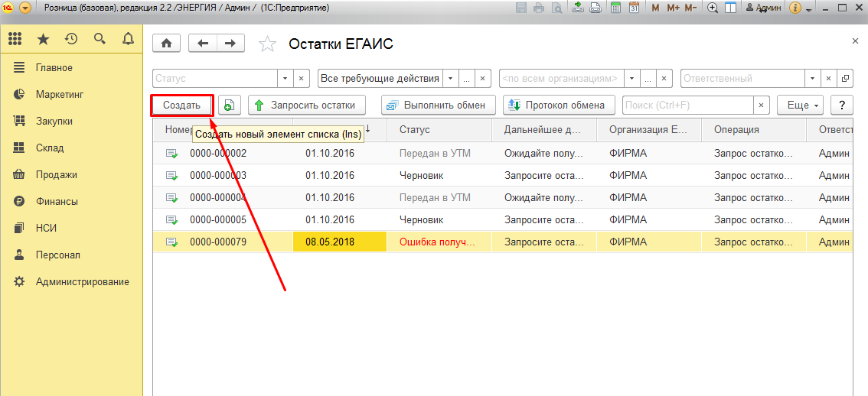Screen dimensions: 868x396
Task: Click the go-to-link icon in title bar
Action: point(595,8)
